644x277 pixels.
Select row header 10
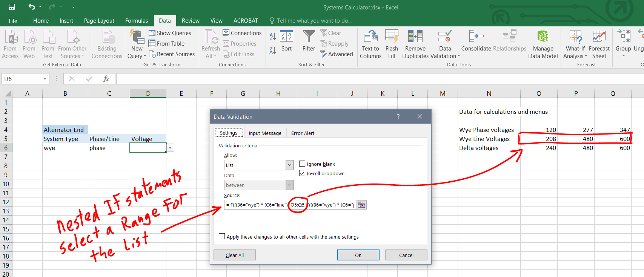click(6, 184)
